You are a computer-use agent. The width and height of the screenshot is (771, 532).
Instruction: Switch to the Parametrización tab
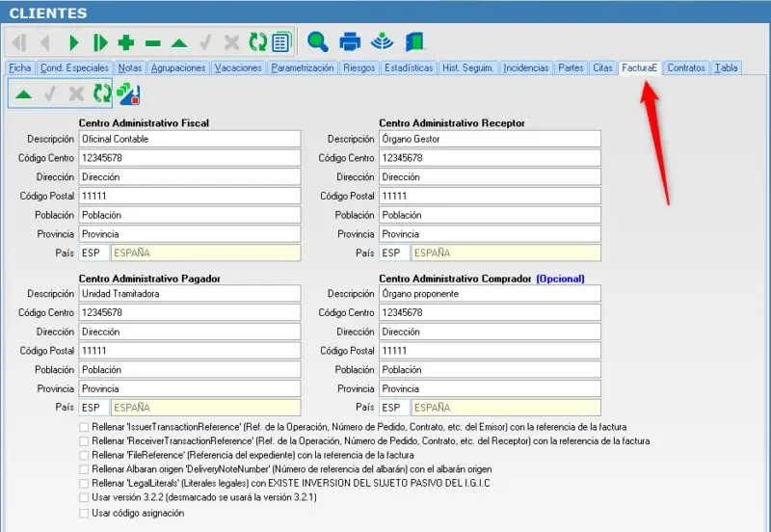click(303, 67)
